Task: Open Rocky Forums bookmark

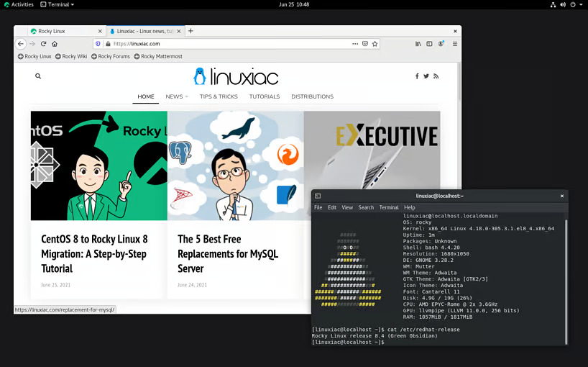Action: [111, 56]
